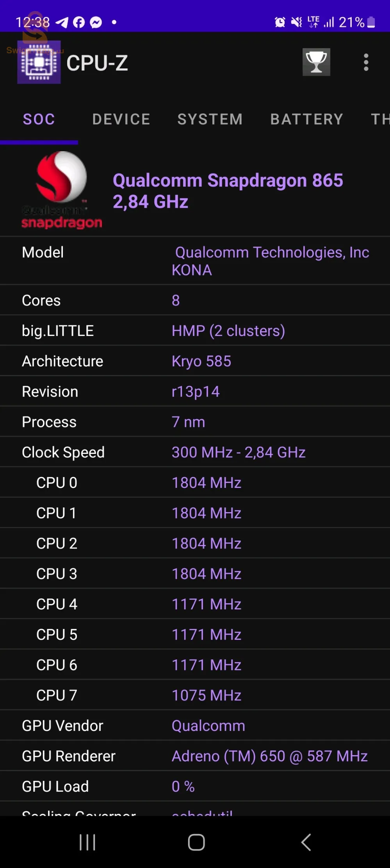Select the GPU Renderer Adreno row
This screenshot has width=390, height=868.
195,756
